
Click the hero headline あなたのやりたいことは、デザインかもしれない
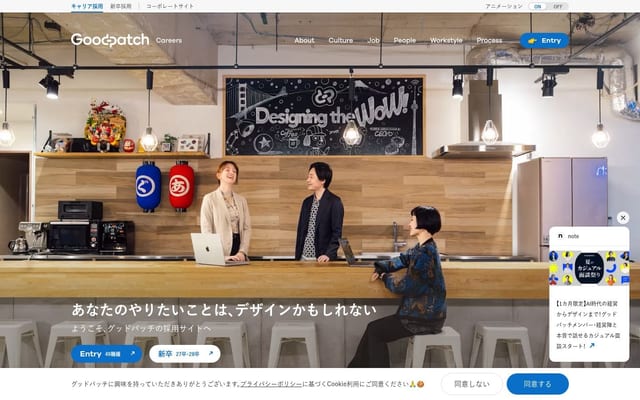[x=224, y=310]
